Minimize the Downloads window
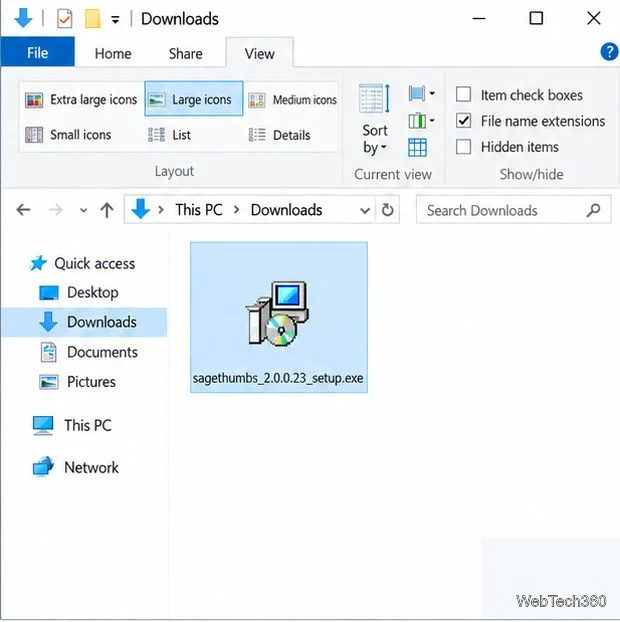The height and width of the screenshot is (622, 620). (x=479, y=18)
